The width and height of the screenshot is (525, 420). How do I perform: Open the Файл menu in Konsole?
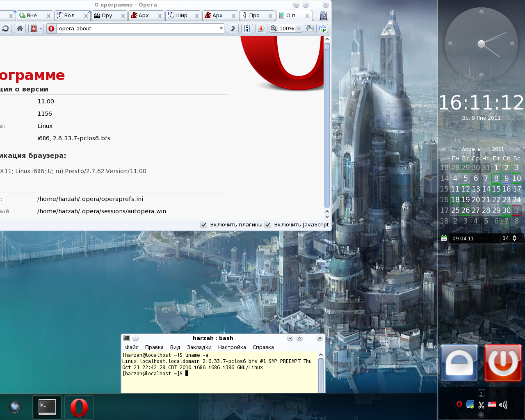[132, 347]
